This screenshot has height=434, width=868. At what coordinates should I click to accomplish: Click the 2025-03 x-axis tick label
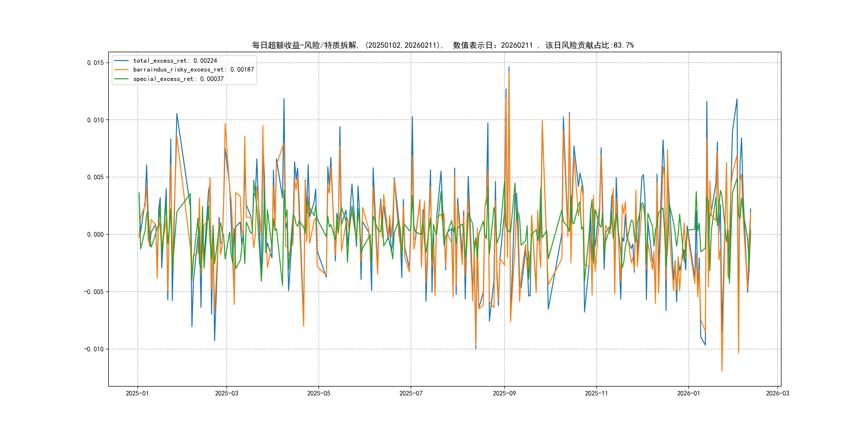point(226,393)
